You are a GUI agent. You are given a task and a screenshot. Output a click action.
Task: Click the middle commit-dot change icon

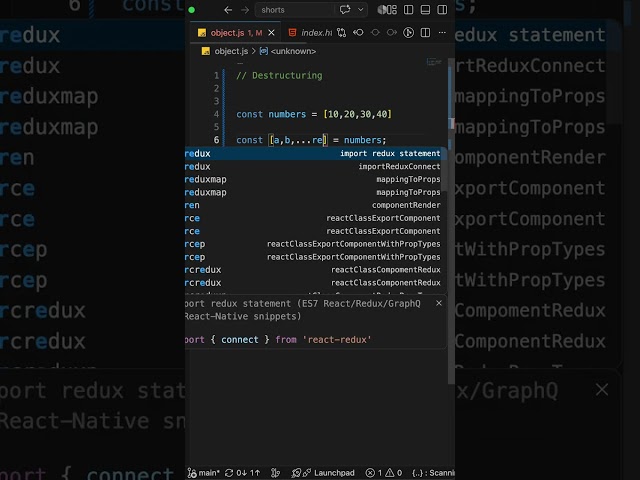pos(375,32)
